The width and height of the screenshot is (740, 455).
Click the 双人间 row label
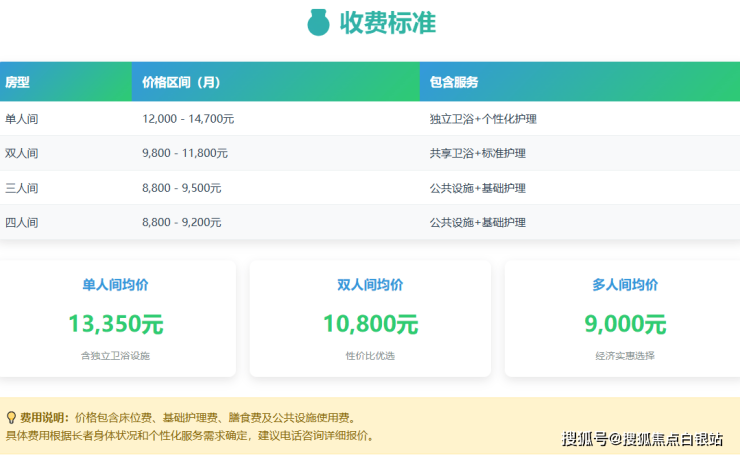(22, 154)
